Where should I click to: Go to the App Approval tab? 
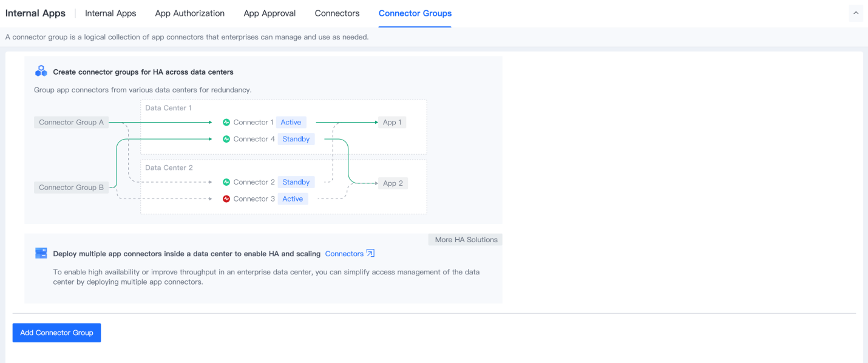click(x=270, y=13)
